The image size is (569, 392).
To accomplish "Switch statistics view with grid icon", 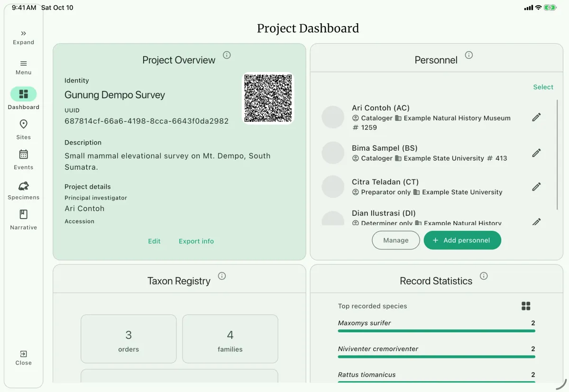I will [x=526, y=306].
